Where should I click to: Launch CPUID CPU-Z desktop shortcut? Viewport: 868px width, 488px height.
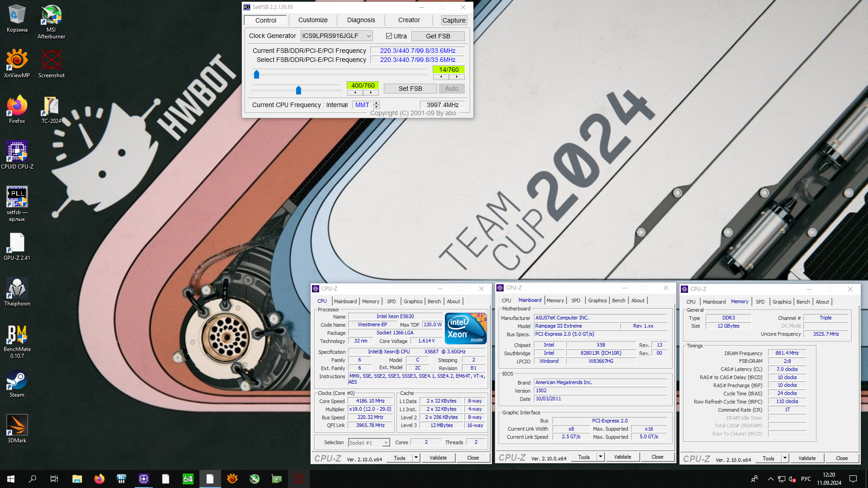[17, 155]
